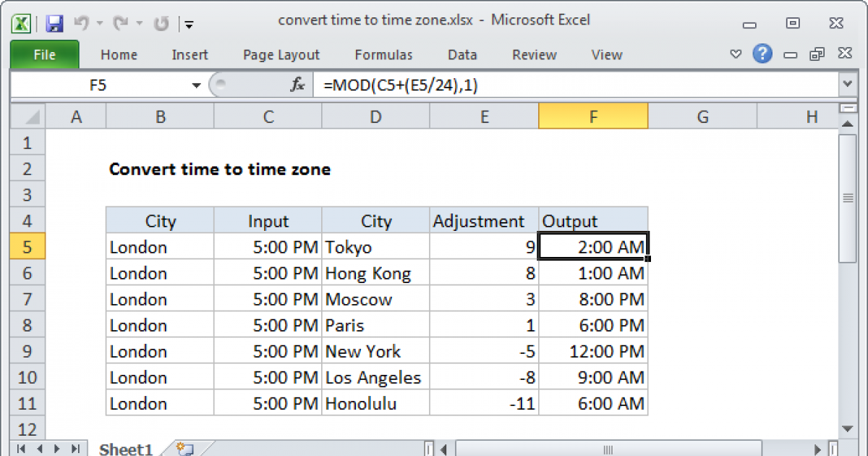Click the Select All corner triangle
This screenshot has width=868, height=456.
coord(28,117)
